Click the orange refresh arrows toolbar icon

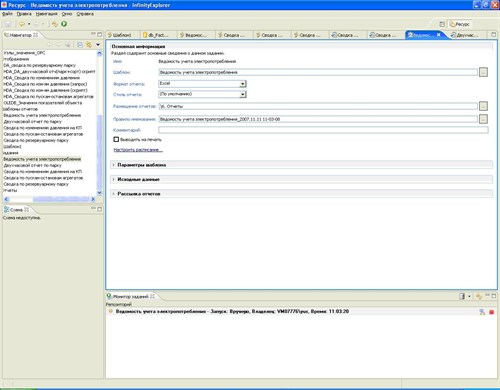[55, 24]
